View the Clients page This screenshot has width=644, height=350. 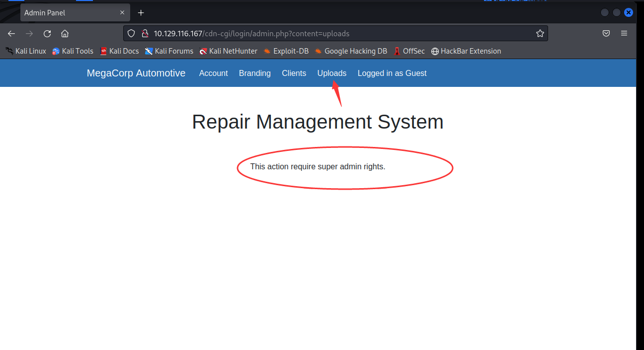294,73
